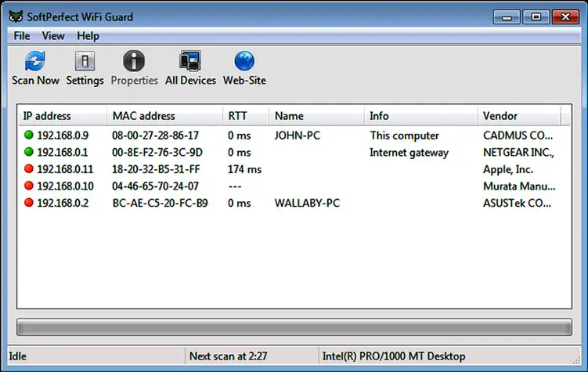This screenshot has height=372, width=588.
Task: Click MAC address 18-20-32-B5-31-FF
Action: pos(156,169)
